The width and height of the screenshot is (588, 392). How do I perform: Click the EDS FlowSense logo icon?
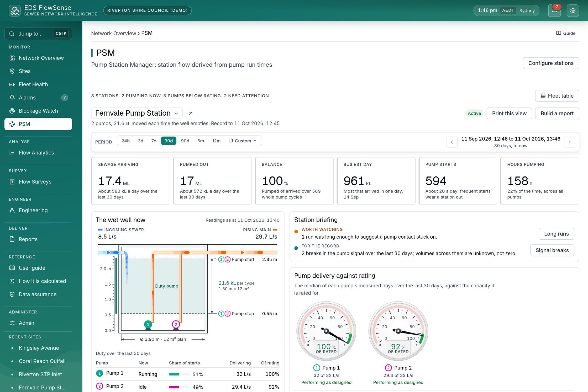tap(14, 11)
